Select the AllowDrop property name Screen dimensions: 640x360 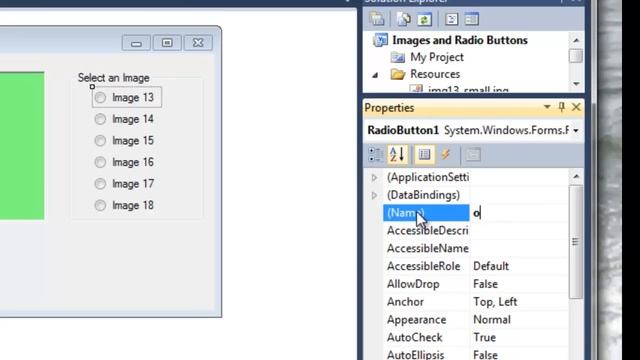(413, 284)
